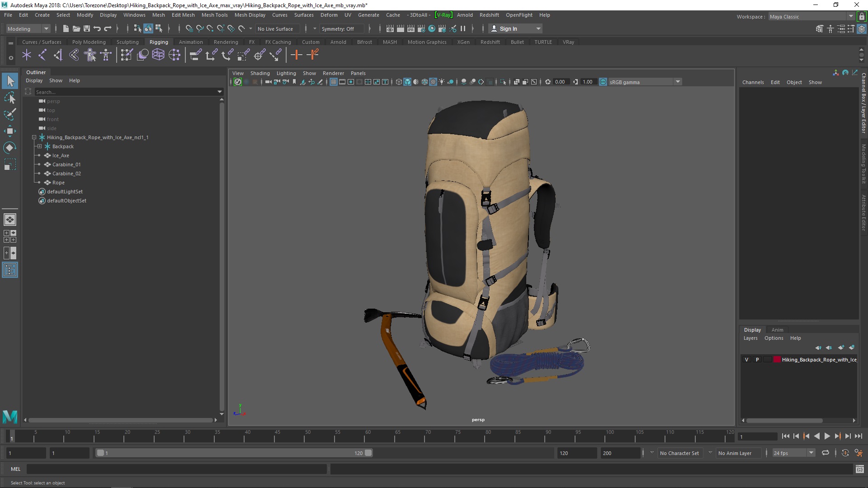Toggle color management sRGB icon
Screen dimensions: 868x488
tap(603, 82)
